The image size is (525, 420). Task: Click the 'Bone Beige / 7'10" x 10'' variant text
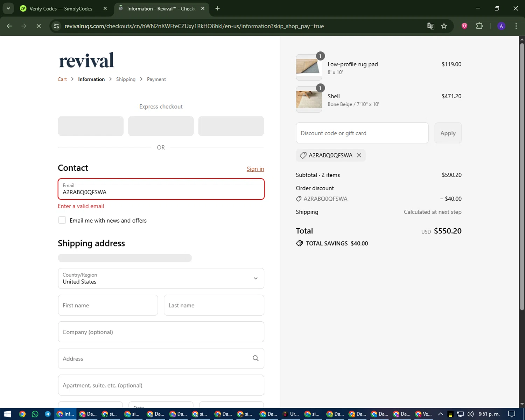[353, 104]
